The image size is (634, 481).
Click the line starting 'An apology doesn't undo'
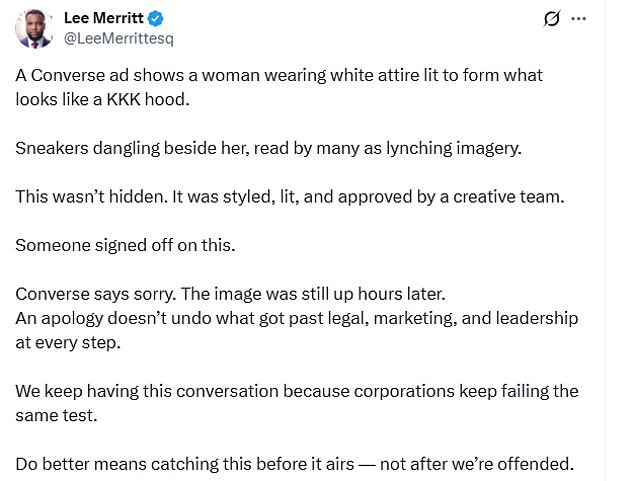click(297, 319)
